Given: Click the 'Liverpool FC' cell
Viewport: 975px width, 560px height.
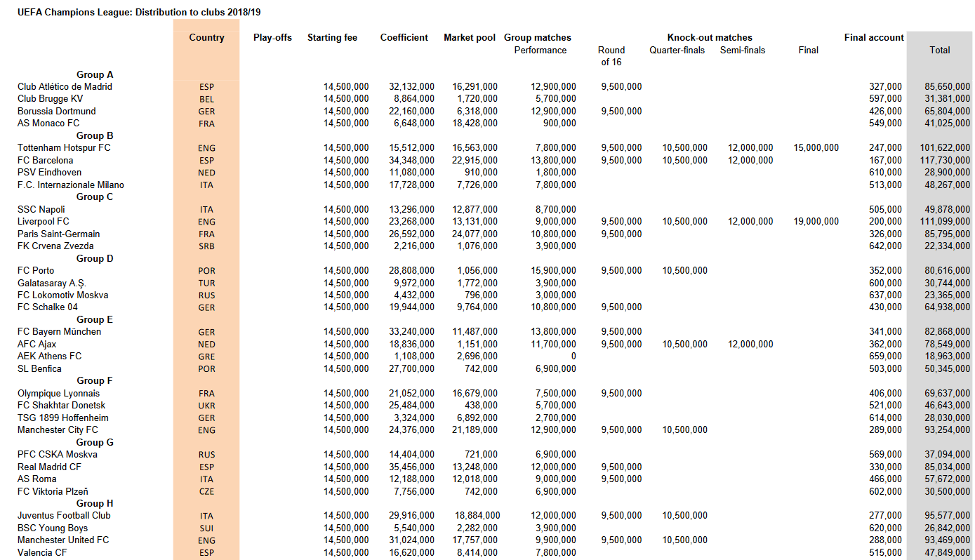Looking at the screenshot, I should (44, 221).
